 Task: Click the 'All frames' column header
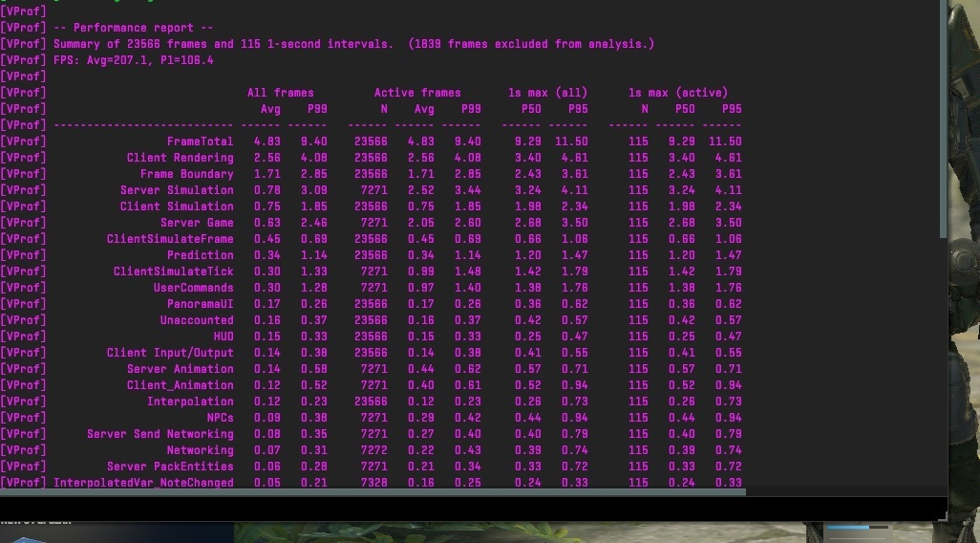(280, 94)
